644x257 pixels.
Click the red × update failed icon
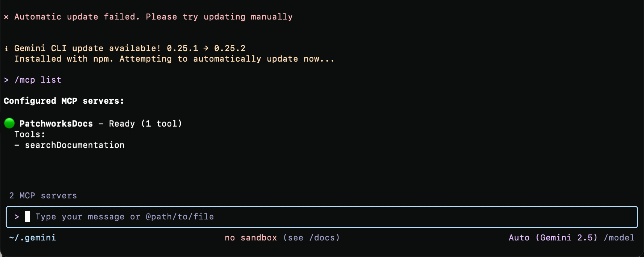pos(6,17)
